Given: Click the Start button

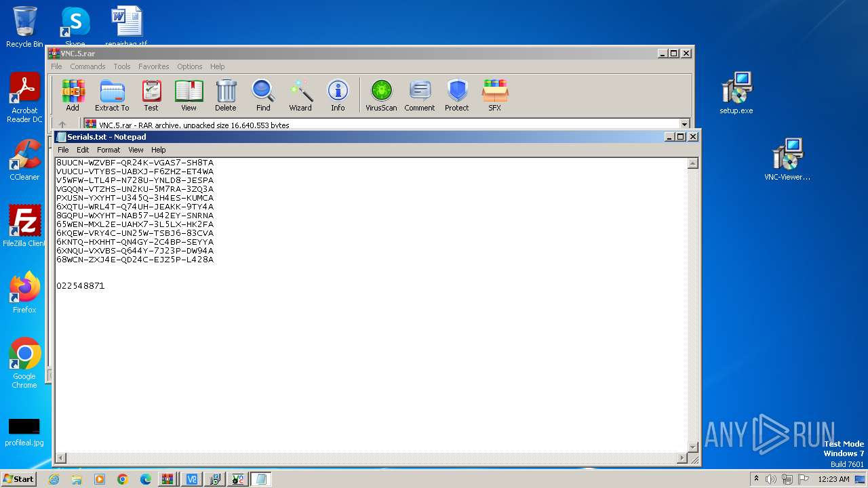Looking at the screenshot, I should [19, 479].
